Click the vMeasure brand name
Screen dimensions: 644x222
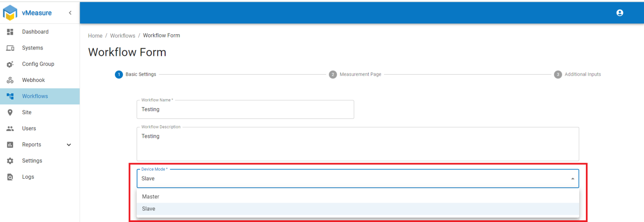(37, 13)
